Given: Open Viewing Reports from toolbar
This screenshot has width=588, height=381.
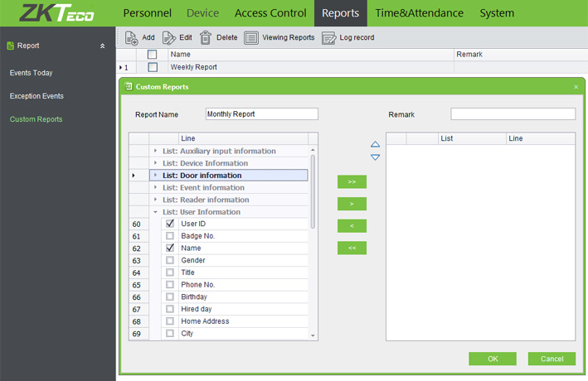Looking at the screenshot, I should (x=279, y=37).
